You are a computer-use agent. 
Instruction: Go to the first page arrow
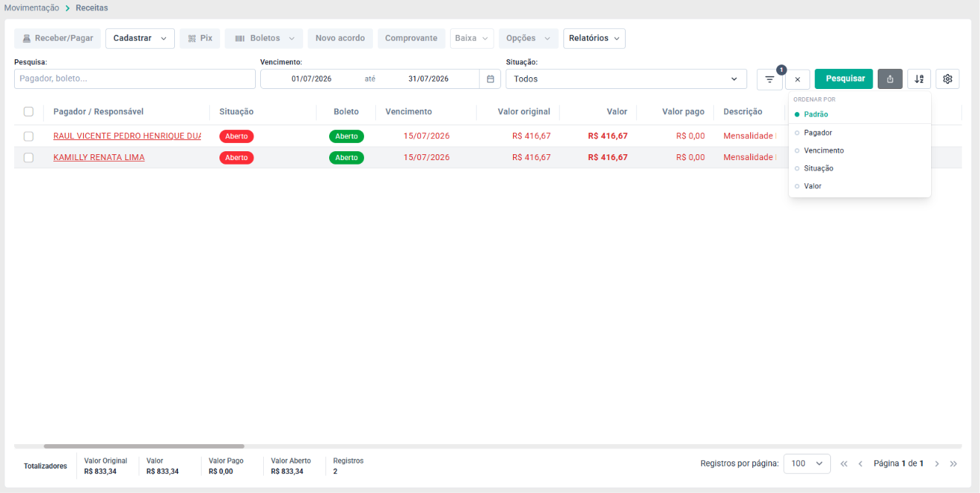pyautogui.click(x=844, y=463)
